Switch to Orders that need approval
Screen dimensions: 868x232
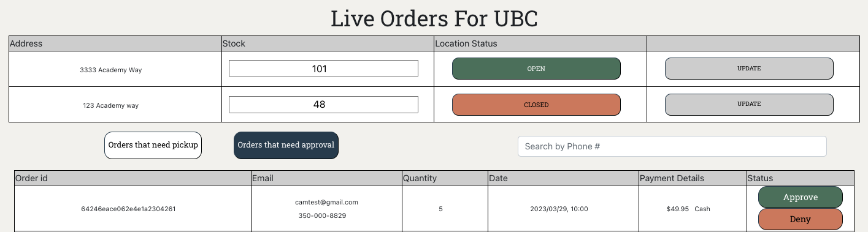[x=286, y=145]
